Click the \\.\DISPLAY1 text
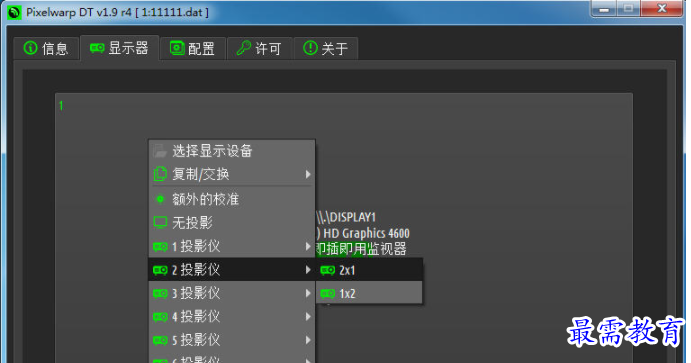Screen dimensions: 691x363 (346, 217)
